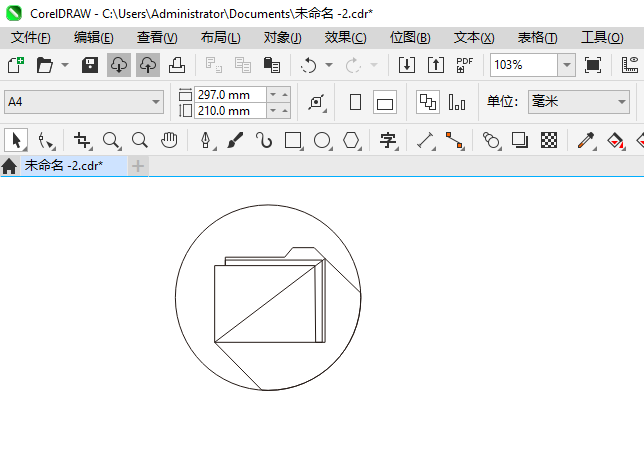Toggle the rulers icon
The width and height of the screenshot is (644, 464).
[x=630, y=65]
